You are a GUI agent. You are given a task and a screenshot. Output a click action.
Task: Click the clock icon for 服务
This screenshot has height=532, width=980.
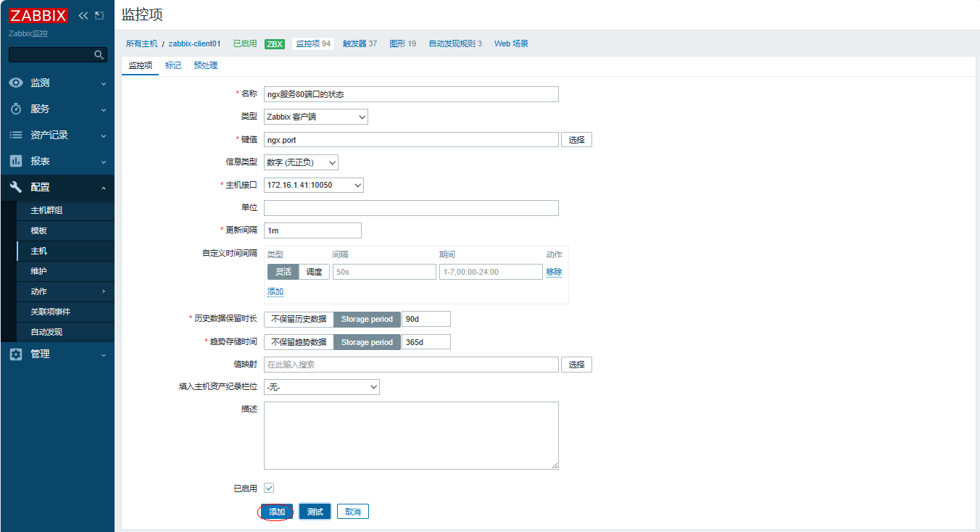[x=16, y=109]
